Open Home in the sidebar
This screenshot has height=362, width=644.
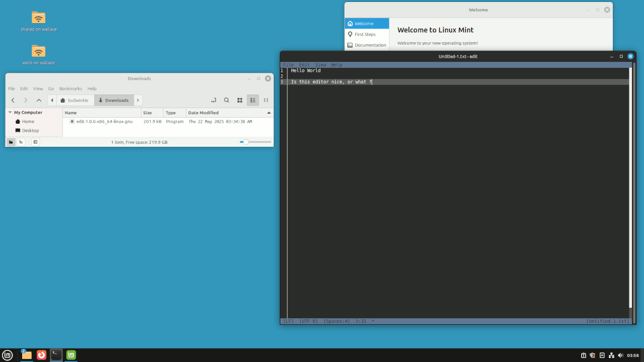point(28,122)
